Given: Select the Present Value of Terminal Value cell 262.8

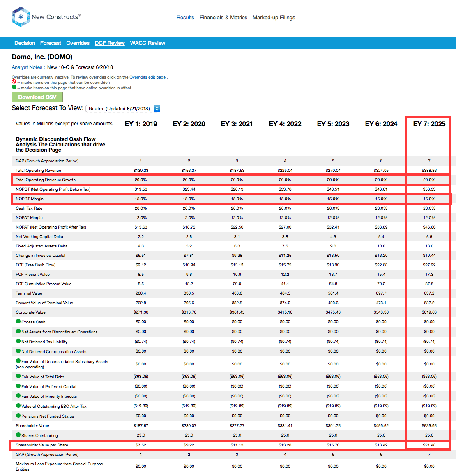Looking at the screenshot, I should click(x=141, y=303).
